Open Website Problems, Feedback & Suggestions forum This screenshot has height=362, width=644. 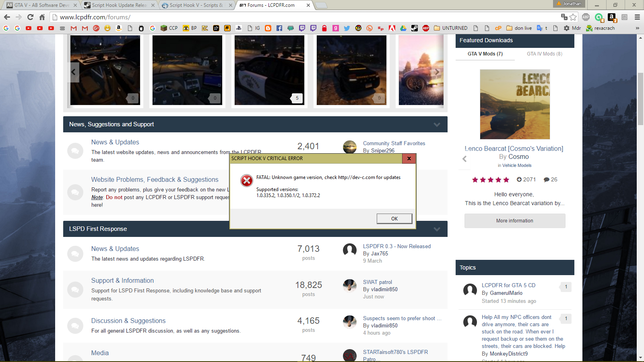coord(155,179)
